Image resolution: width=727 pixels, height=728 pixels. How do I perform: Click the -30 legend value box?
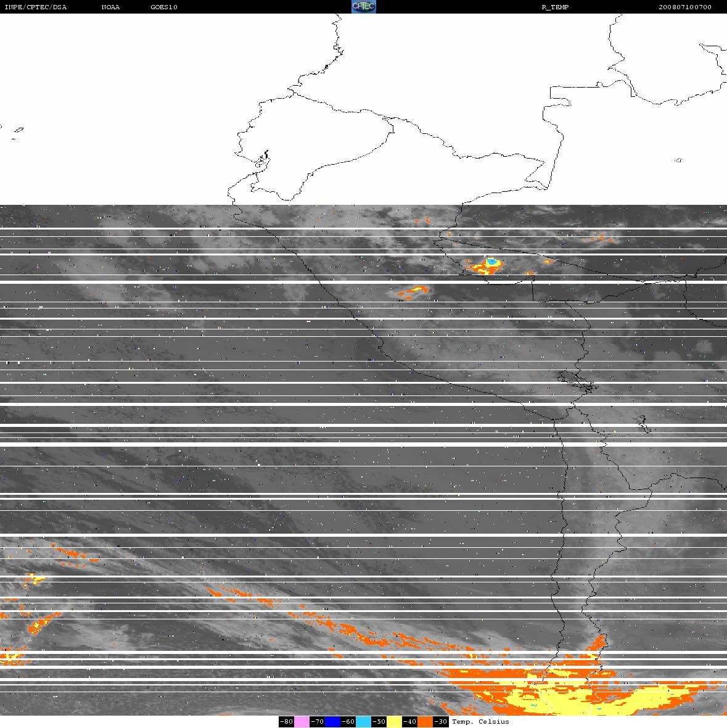440,722
